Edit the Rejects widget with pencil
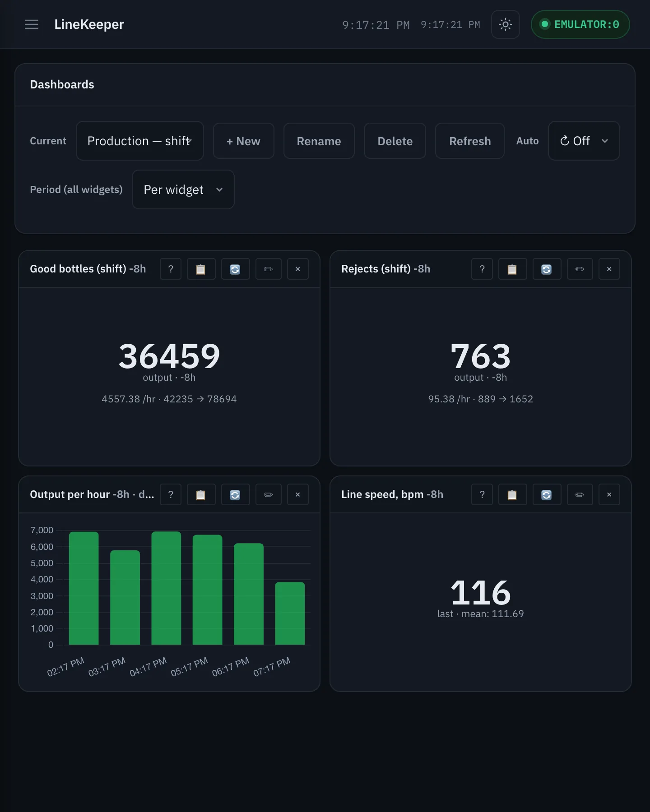This screenshot has height=812, width=650. [580, 269]
